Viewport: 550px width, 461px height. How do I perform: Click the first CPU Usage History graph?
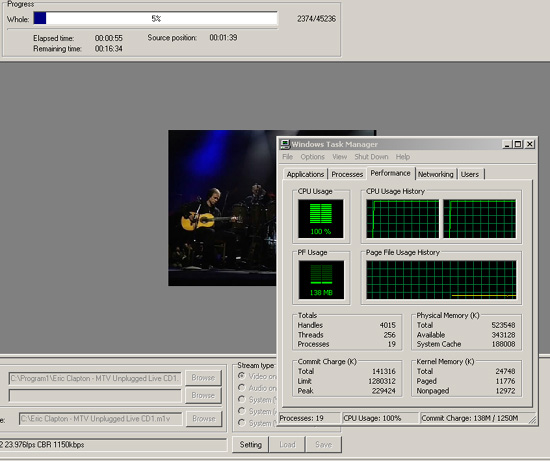coord(402,219)
